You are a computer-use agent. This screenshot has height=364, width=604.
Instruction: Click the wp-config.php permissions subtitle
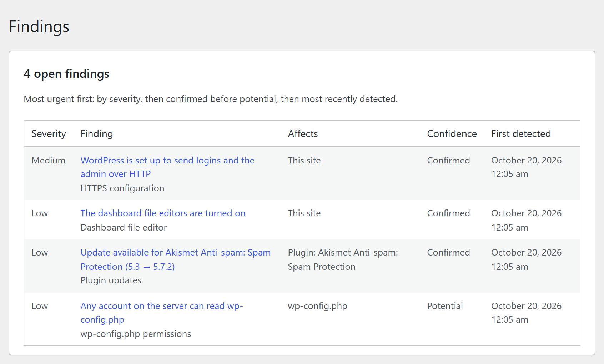136,334
